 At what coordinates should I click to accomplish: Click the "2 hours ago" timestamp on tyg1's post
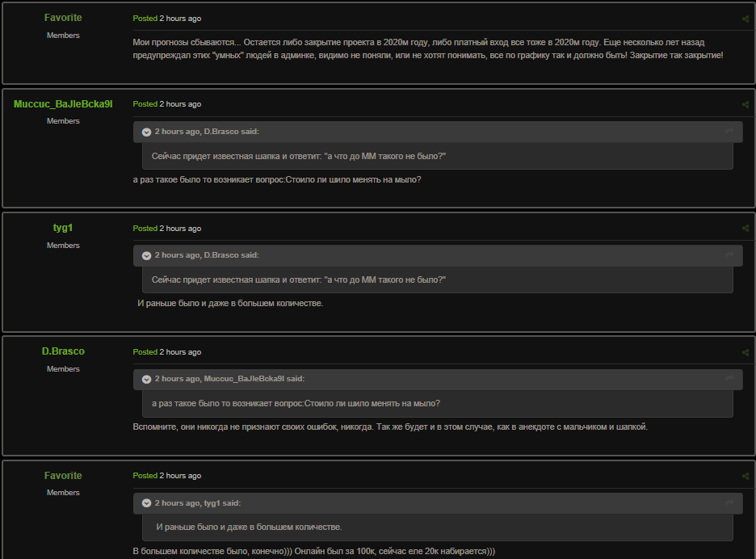[x=180, y=229]
